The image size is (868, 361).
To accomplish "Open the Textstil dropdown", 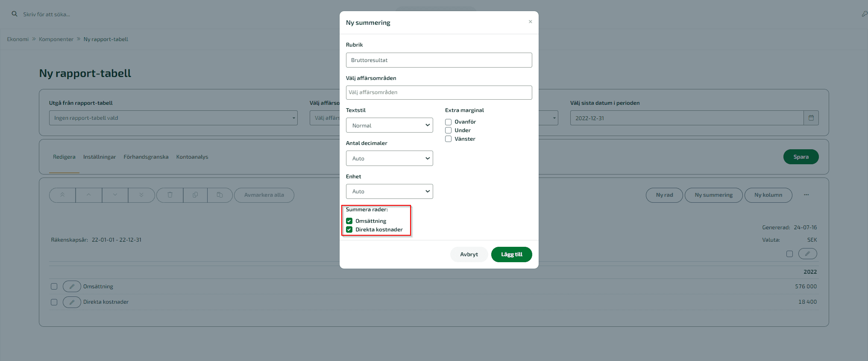I will 390,125.
